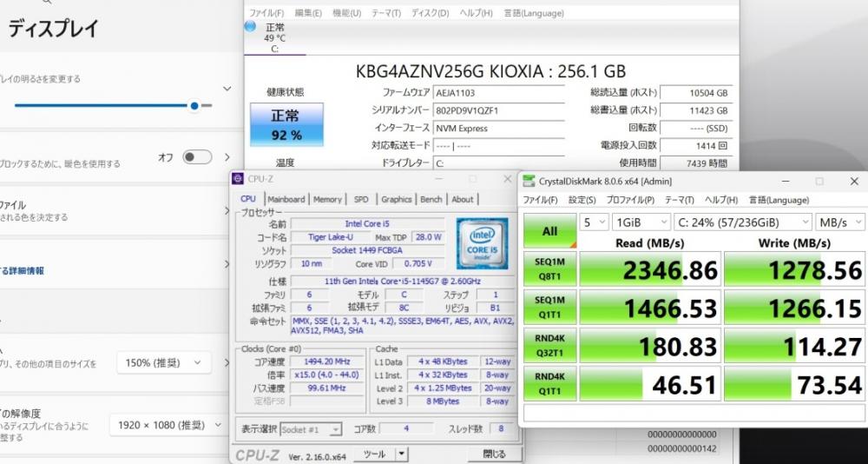868x464 pixels.
Task: Click the 1278.56 sequential write result
Action: (x=794, y=269)
